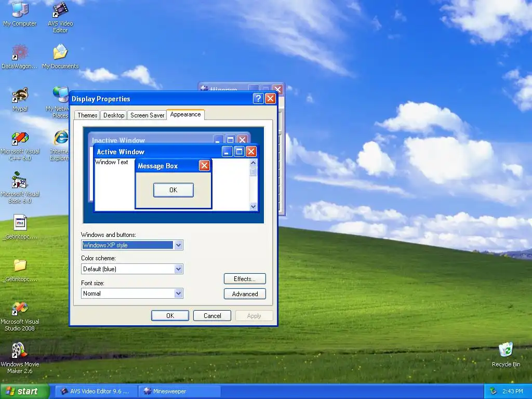Click the preview scrollbar up arrow

pyautogui.click(x=253, y=163)
